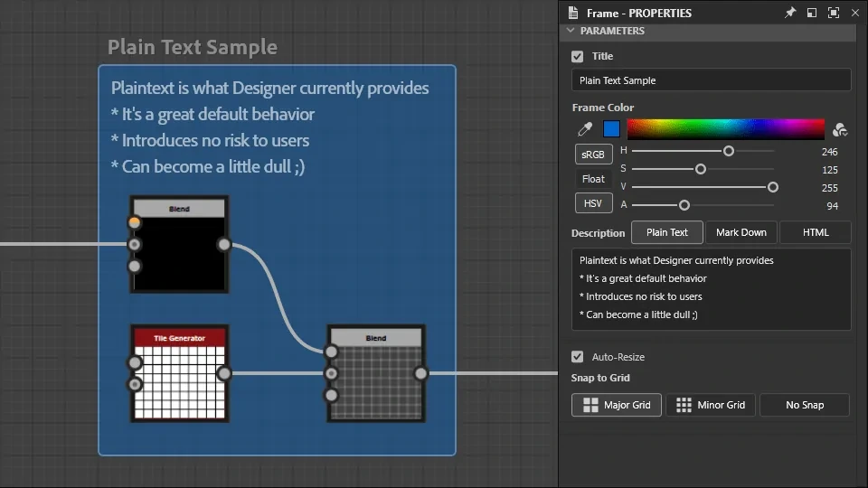Screen dimensions: 868x488
Task: Click the V value 255
Action: click(x=829, y=188)
